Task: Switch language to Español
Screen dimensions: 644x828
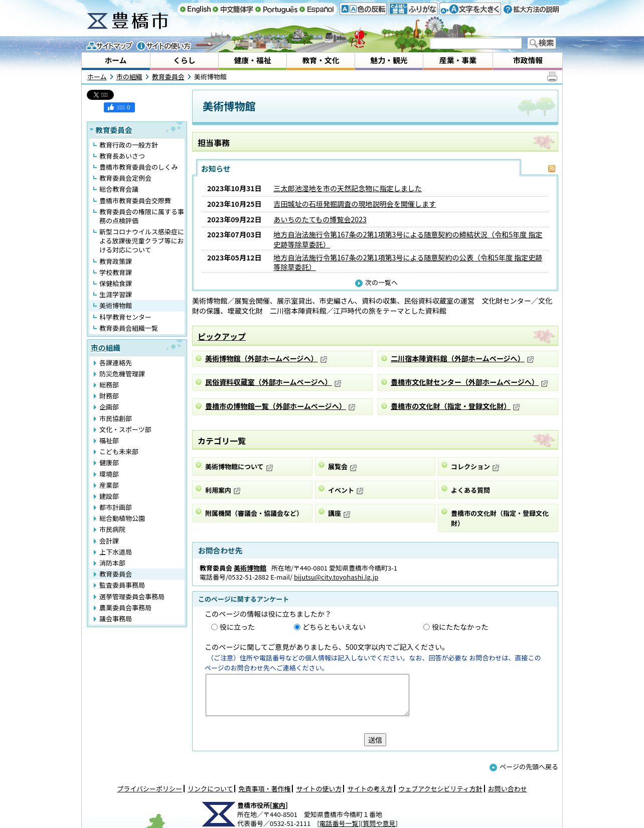Action: click(317, 9)
